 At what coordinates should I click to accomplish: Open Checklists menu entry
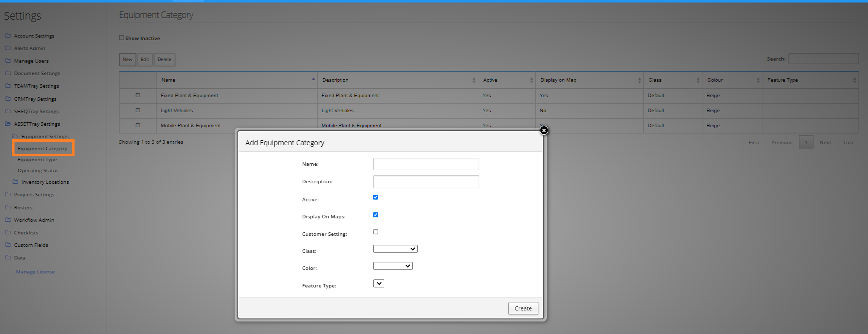tap(26, 233)
